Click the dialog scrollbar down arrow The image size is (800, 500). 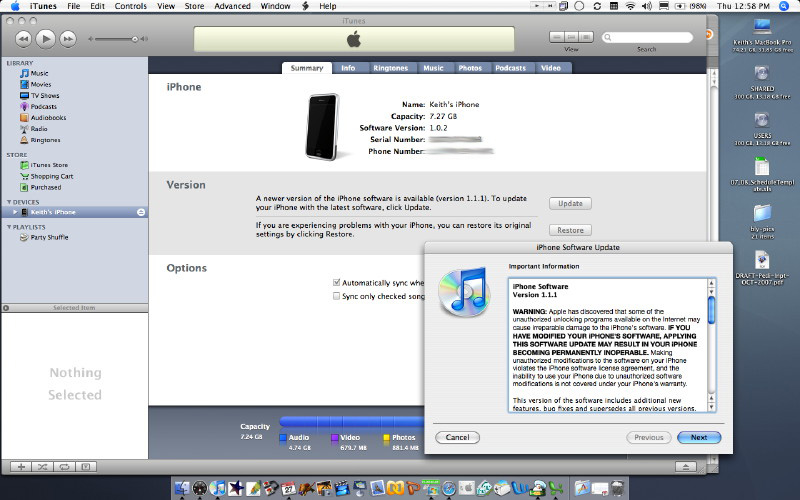711,407
